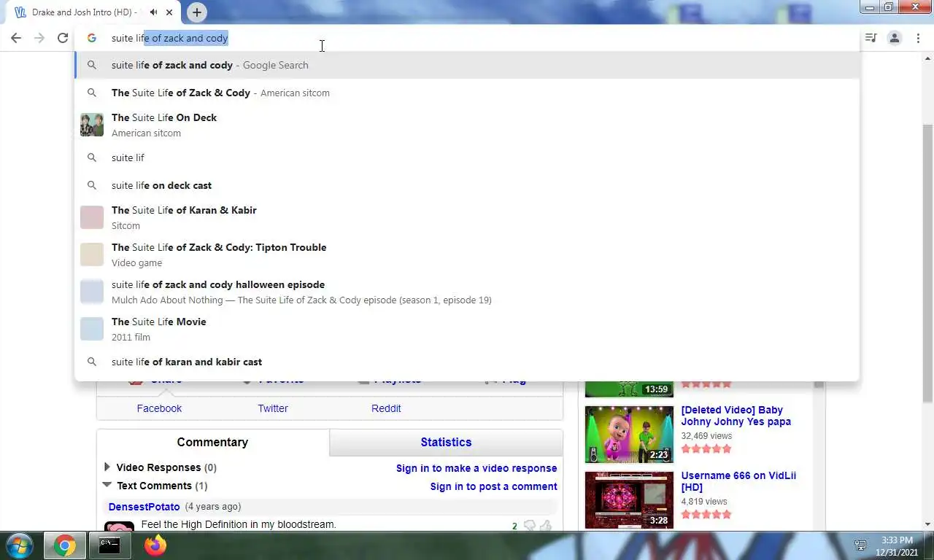Screen dimensions: 934x560
Task: Share the video on Twitter
Action: pos(273,408)
